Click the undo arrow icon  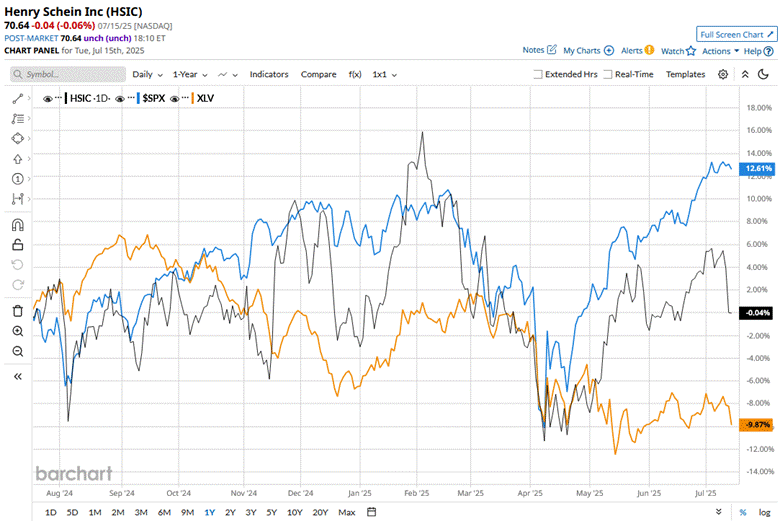pos(17,265)
